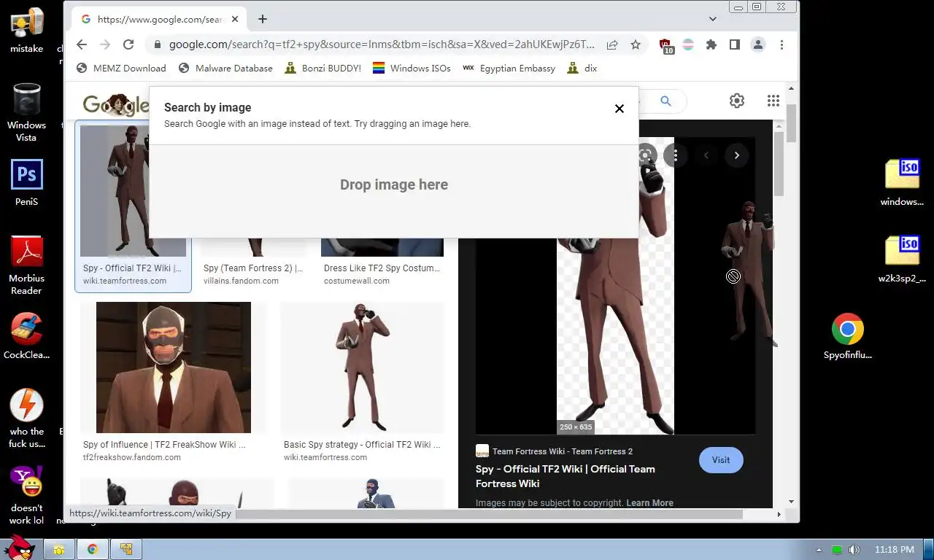The image size is (934, 560).
Task: Open the Windows Vista recycle bin icon
Action: pos(26,112)
